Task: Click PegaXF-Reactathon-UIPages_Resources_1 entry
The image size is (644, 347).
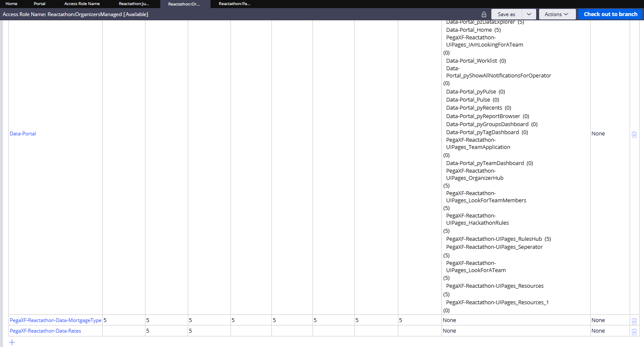Action: pos(497,303)
